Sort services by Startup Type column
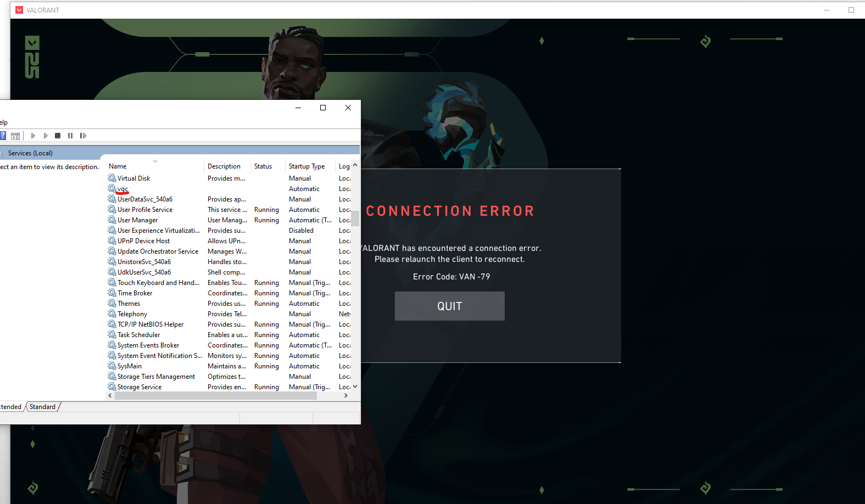Image resolution: width=865 pixels, height=504 pixels. pos(310,166)
